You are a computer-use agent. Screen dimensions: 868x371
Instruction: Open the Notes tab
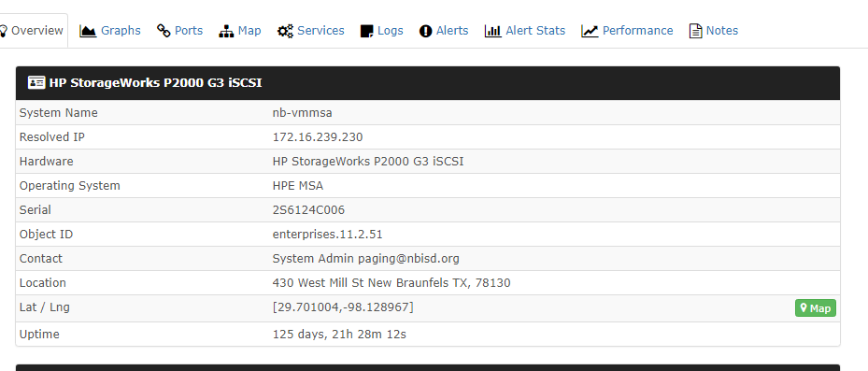[x=714, y=31]
